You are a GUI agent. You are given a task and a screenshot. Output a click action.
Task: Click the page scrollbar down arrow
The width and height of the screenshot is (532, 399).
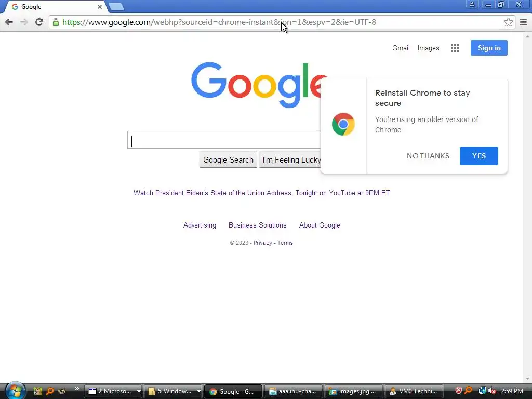(527, 379)
